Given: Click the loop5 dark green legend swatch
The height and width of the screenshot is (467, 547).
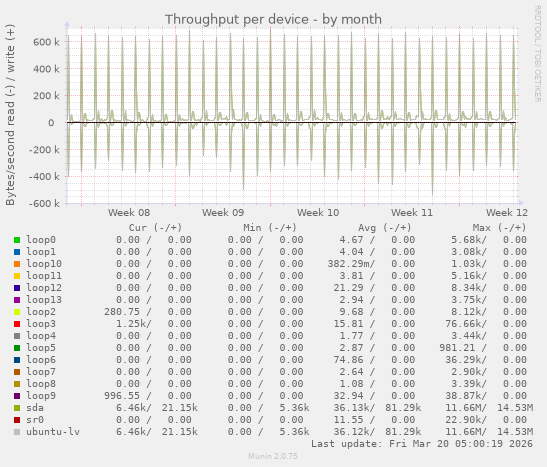Looking at the screenshot, I should point(17,348).
